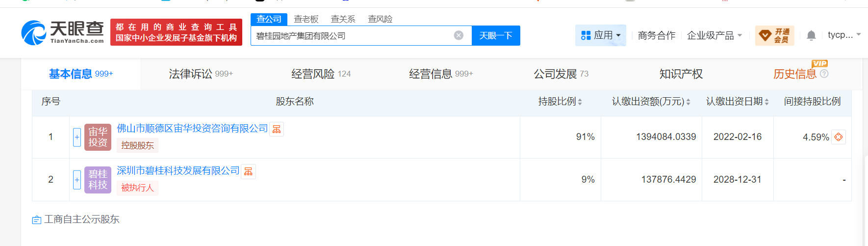868x246 pixels.
Task: Click the 天眼一下 search button
Action: 496,35
